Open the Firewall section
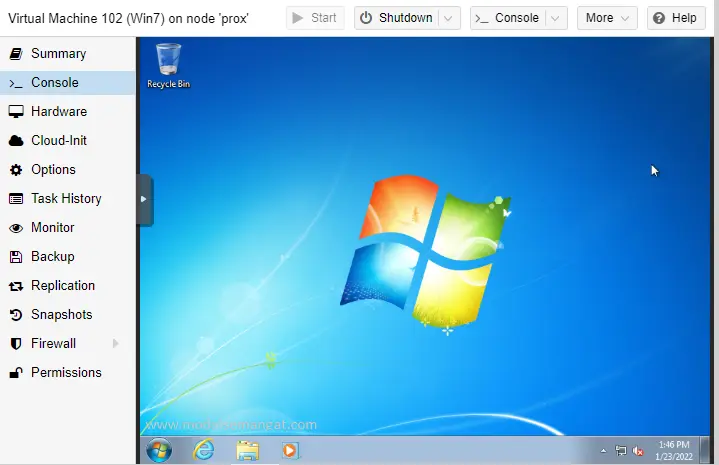719x465 pixels. click(x=67, y=343)
